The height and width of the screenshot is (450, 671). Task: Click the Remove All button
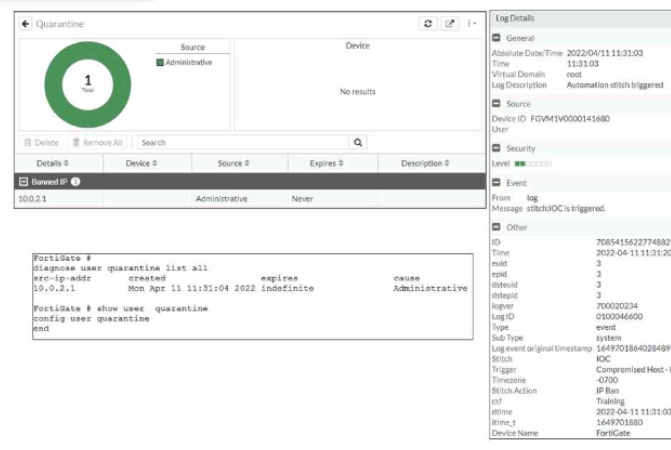click(98, 142)
